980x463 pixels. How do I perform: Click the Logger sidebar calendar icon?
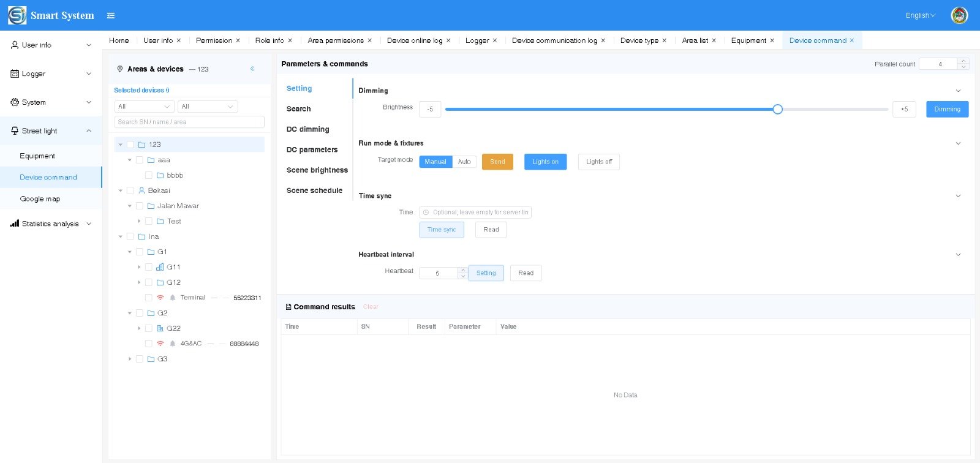15,73
